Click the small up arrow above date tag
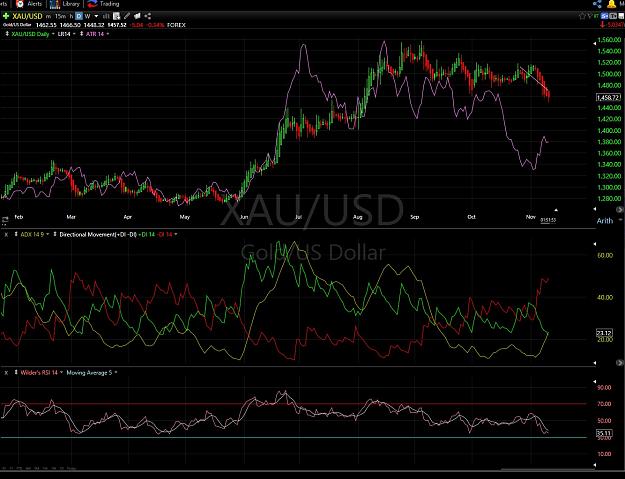Image resolution: width=625 pixels, height=479 pixels. pyautogui.click(x=556, y=210)
